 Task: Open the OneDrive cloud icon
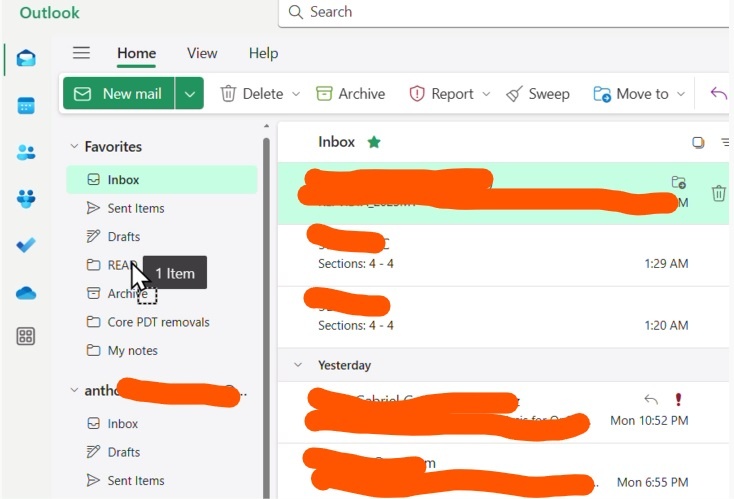coord(26,294)
